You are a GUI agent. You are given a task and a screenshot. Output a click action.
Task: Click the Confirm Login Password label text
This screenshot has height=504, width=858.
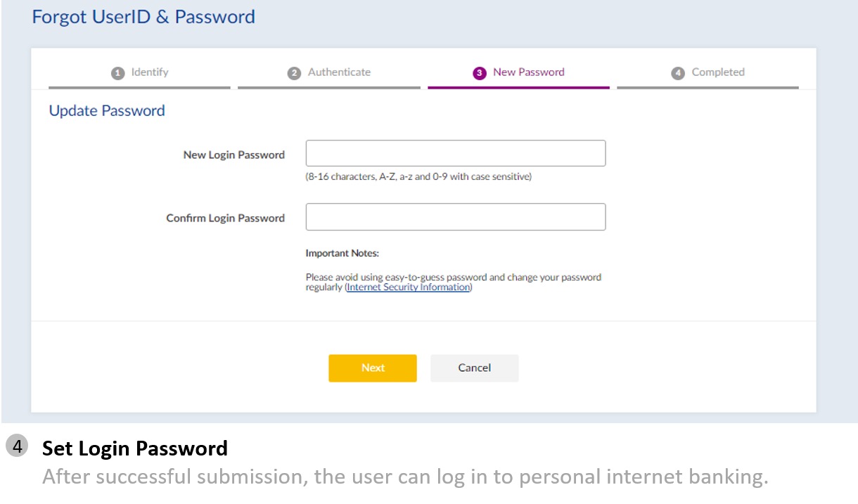click(225, 218)
